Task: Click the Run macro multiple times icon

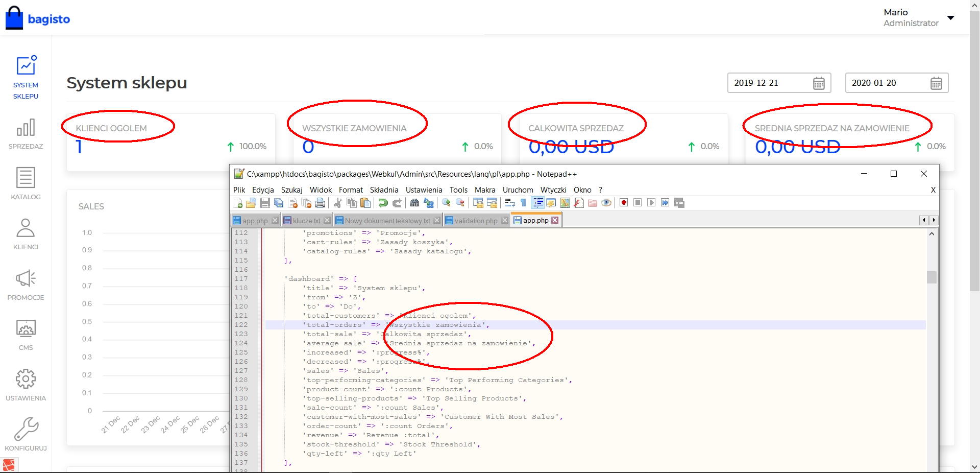Action: (x=665, y=203)
